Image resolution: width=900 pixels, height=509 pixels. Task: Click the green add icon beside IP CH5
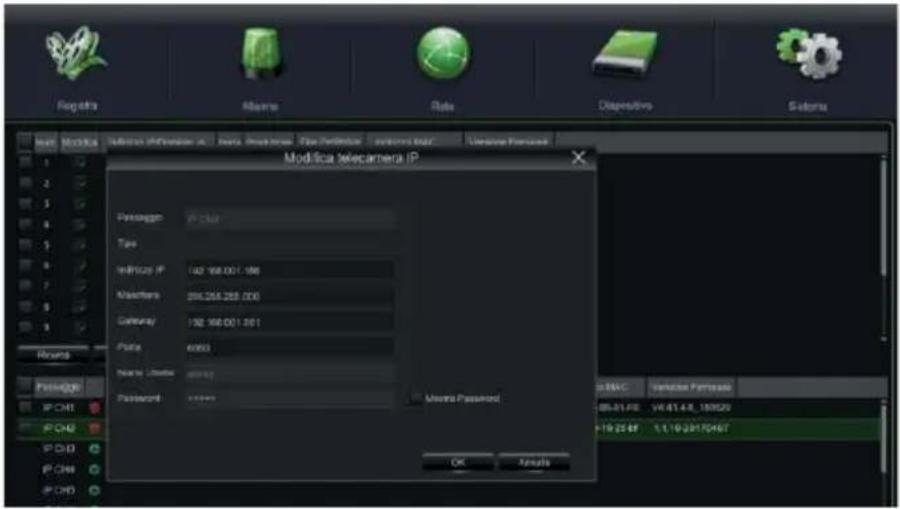coord(95,490)
